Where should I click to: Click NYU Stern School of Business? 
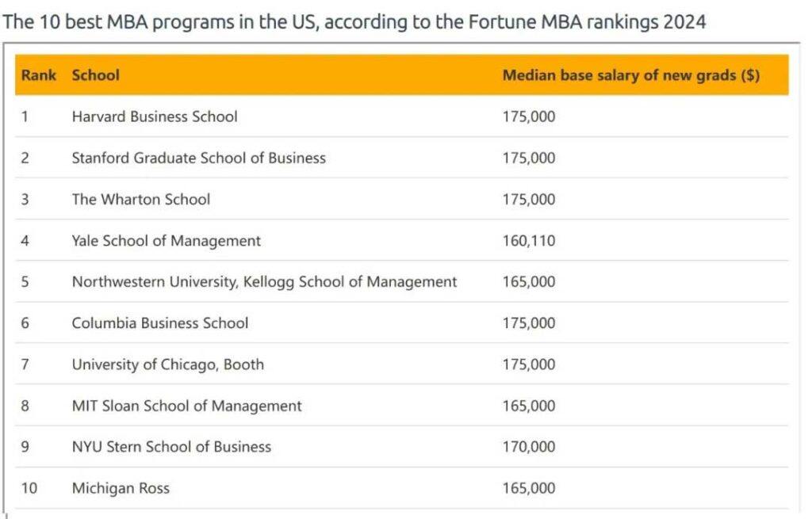point(171,447)
